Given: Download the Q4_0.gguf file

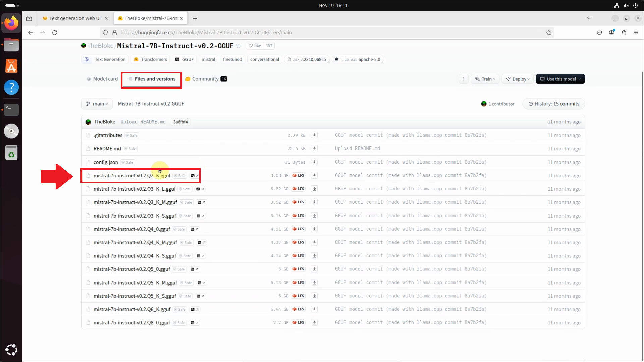Looking at the screenshot, I should click(x=314, y=229).
